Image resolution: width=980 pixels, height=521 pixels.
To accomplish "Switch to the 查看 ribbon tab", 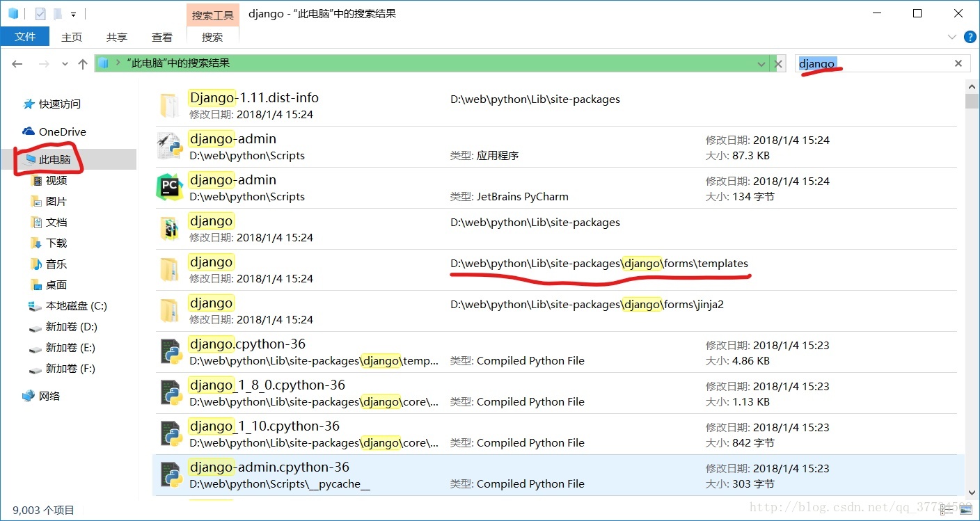I will tap(162, 37).
